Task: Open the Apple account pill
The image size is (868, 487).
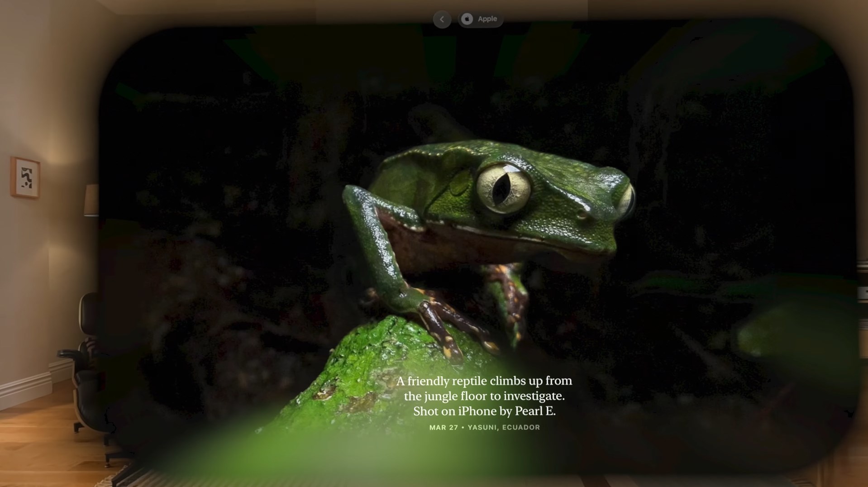Action: [481, 19]
